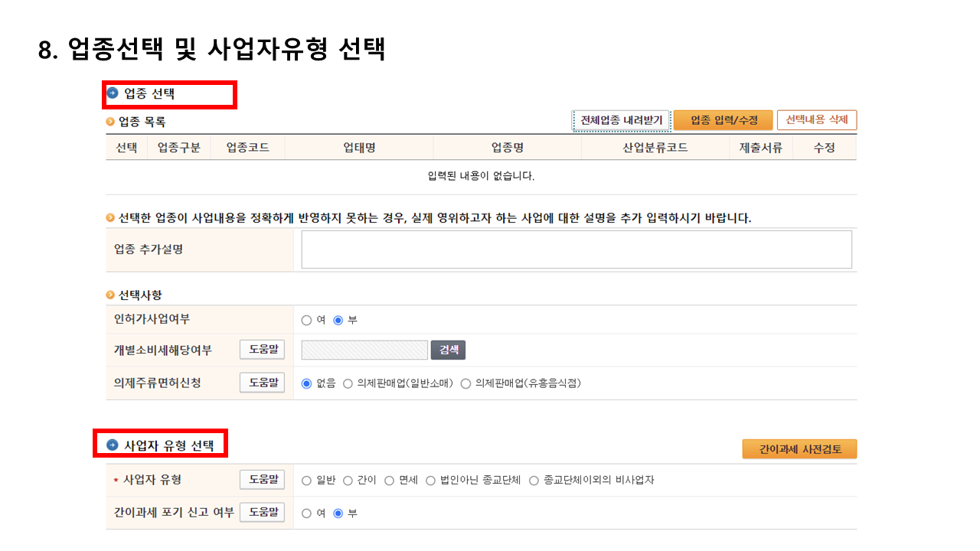The width and height of the screenshot is (980, 551).
Task: Open the 도움말 for 간이과세 포기 신고 여부
Action: click(262, 512)
